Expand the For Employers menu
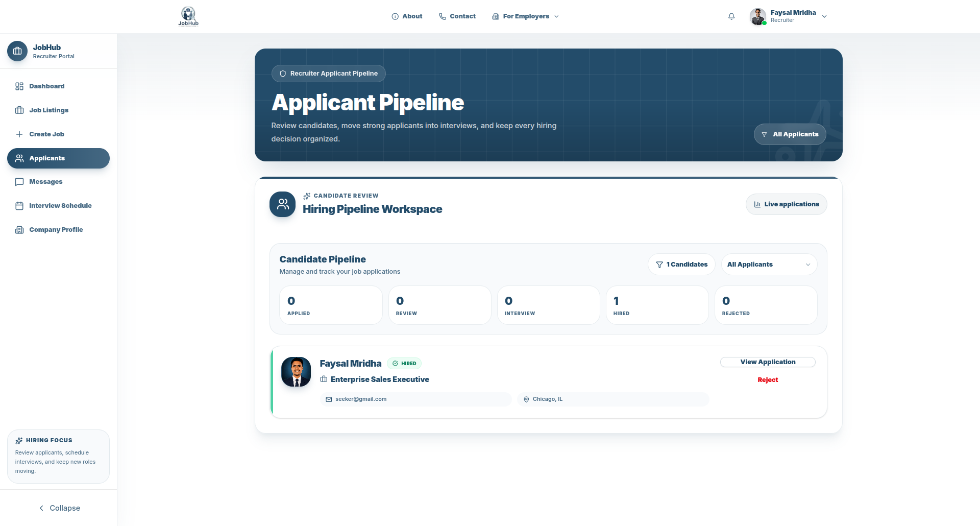This screenshot has width=980, height=526. point(526,16)
